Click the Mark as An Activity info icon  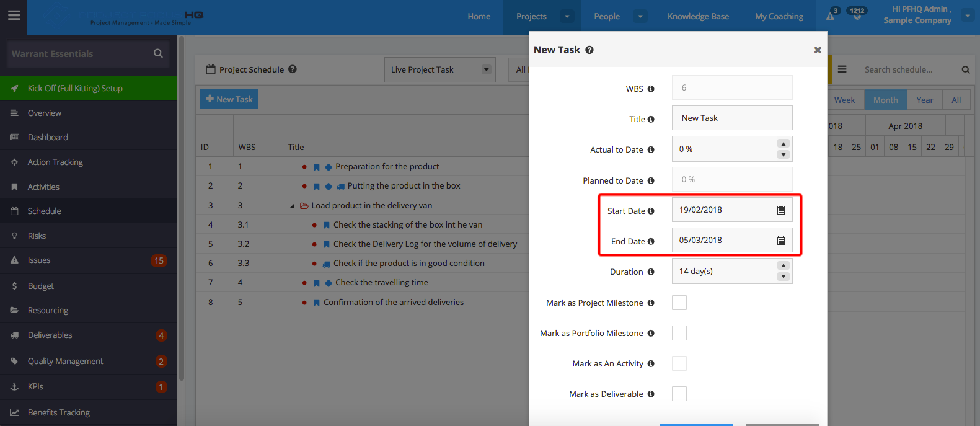[651, 363]
